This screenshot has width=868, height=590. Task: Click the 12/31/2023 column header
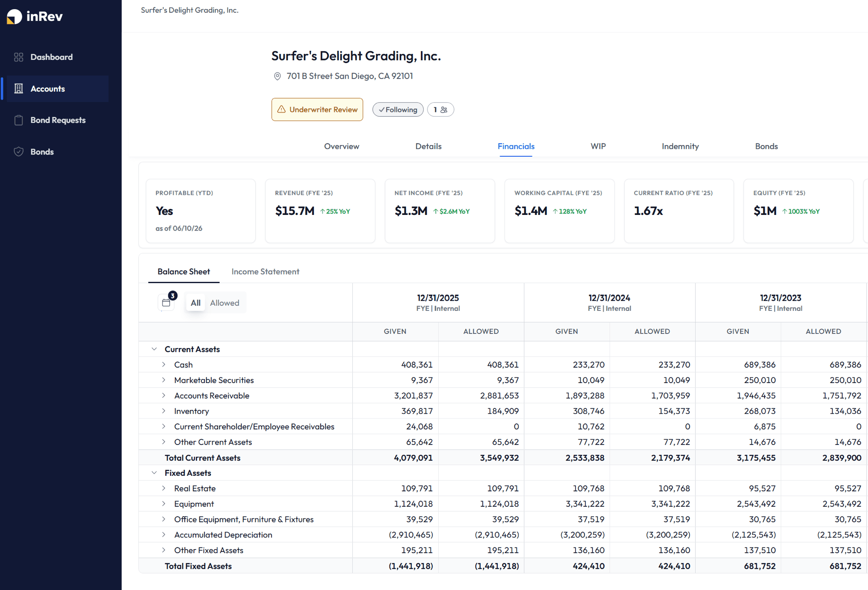780,303
